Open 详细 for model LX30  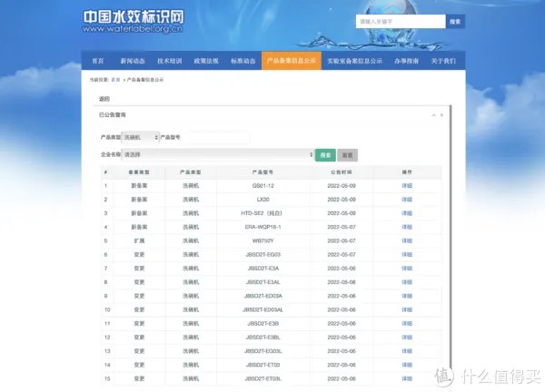(407, 200)
